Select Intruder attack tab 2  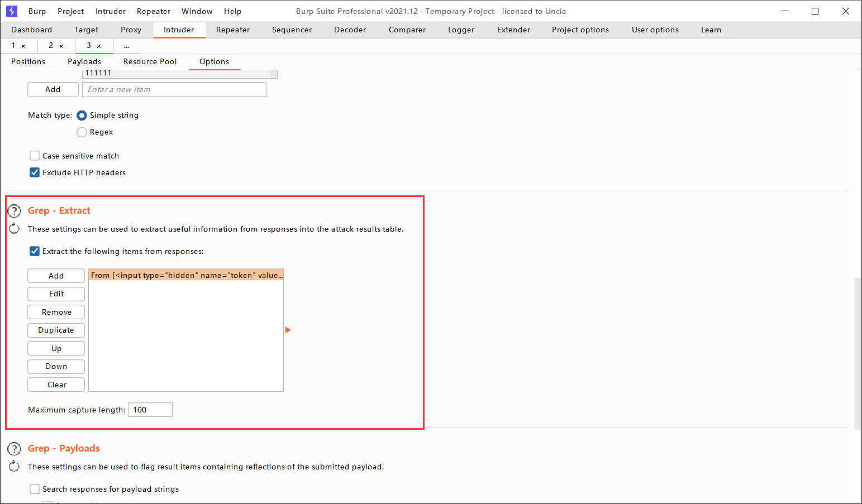click(x=51, y=46)
